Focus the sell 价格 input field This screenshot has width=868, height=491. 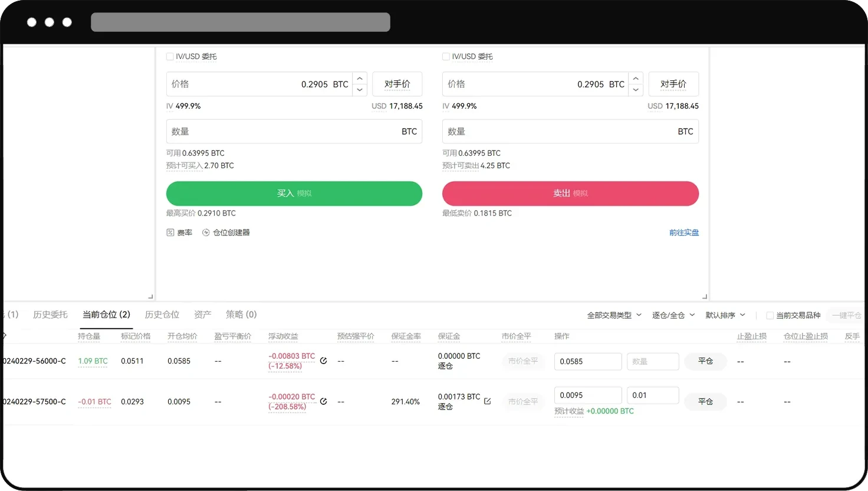tap(535, 84)
